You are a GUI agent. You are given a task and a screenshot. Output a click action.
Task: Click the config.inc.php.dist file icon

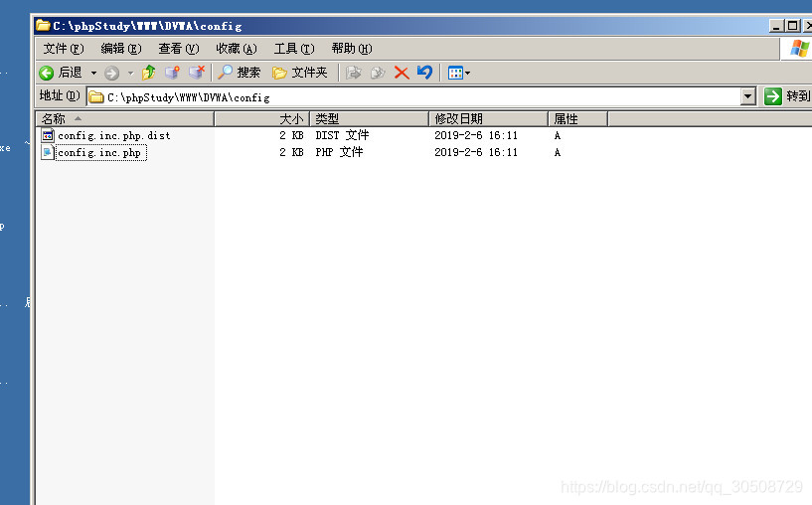pos(48,136)
